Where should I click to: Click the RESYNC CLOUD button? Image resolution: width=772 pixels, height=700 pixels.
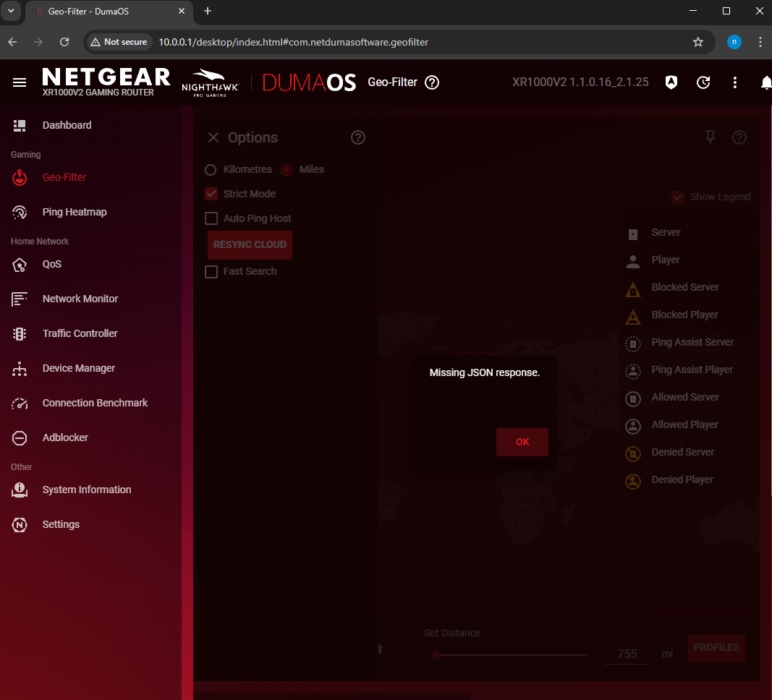coord(250,244)
